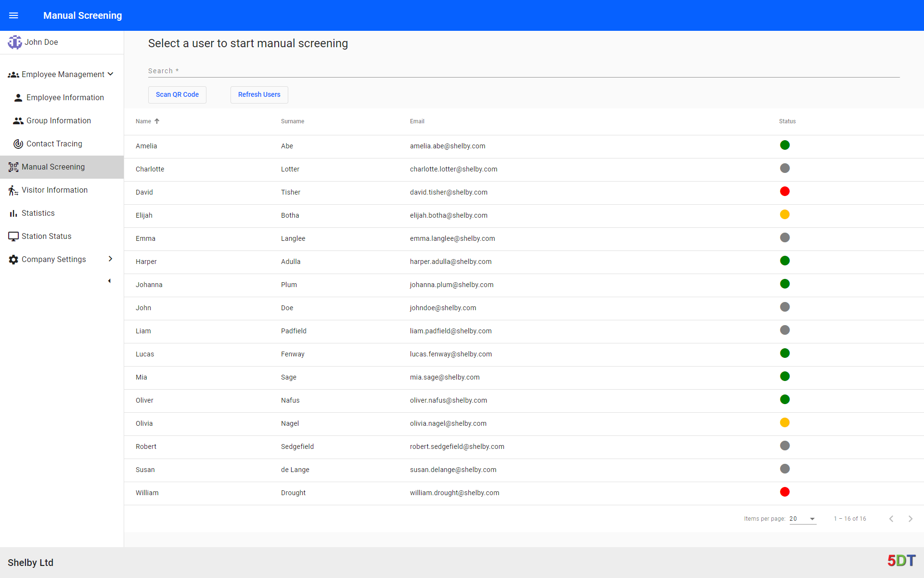Click the hamburger menu icon
This screenshot has height=578, width=924.
(13, 14)
